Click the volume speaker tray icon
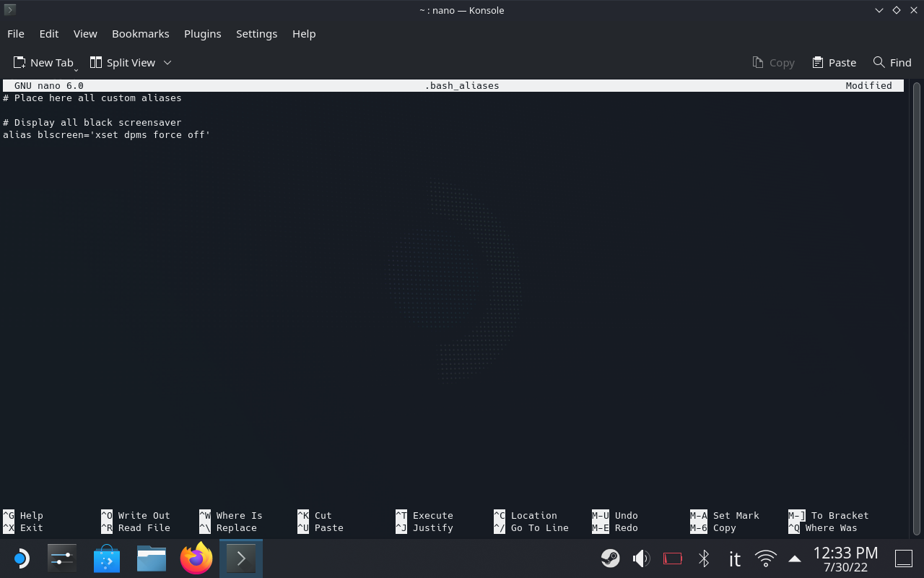The image size is (924, 578). coord(641,558)
